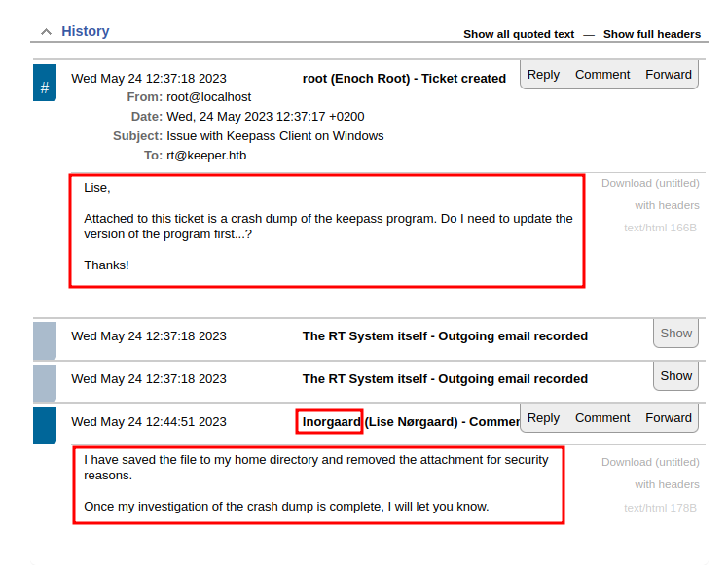This screenshot has width=728, height=565.
Task: Comment on Lise Nørgaard's entry
Action: coord(602,418)
